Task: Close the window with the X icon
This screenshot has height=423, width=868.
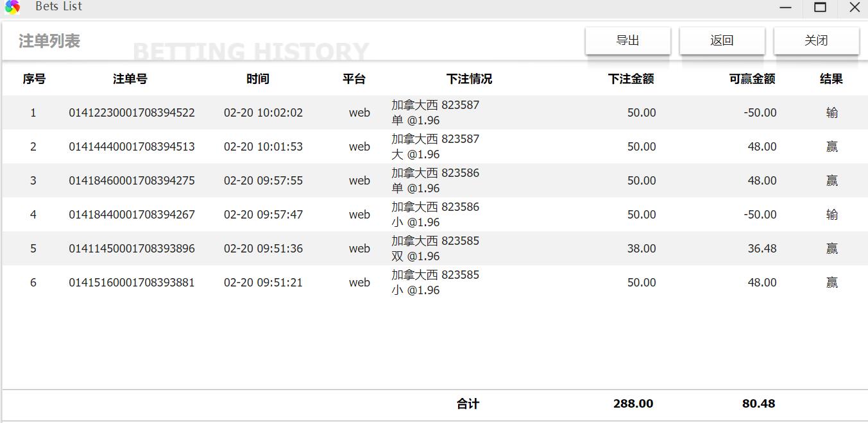Action: point(855,8)
